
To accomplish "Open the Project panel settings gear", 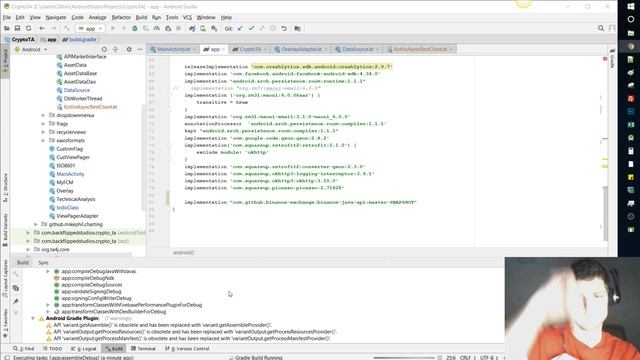I will [129, 49].
